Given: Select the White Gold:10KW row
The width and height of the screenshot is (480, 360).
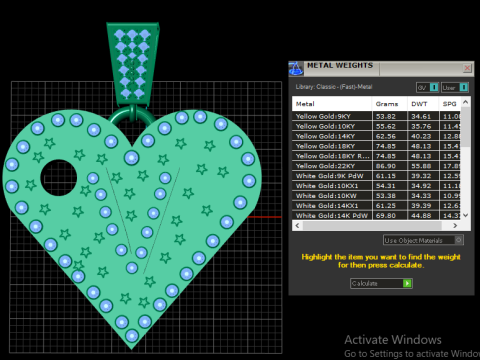Looking at the screenshot, I should [x=377, y=196].
